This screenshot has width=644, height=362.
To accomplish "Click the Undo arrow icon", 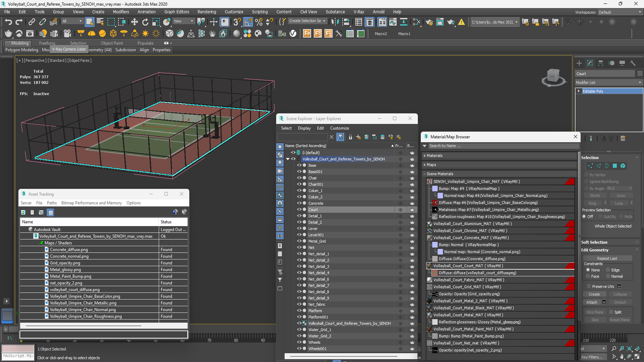I will pos(8,22).
